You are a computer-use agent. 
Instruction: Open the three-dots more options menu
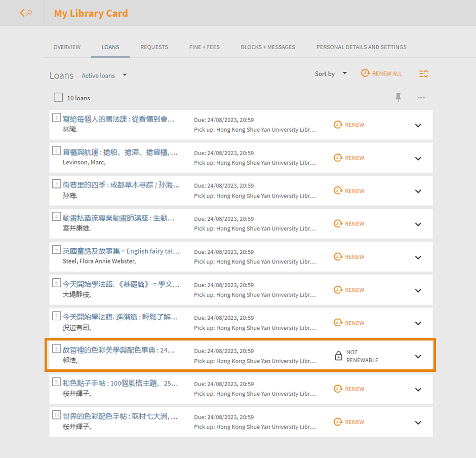(421, 98)
